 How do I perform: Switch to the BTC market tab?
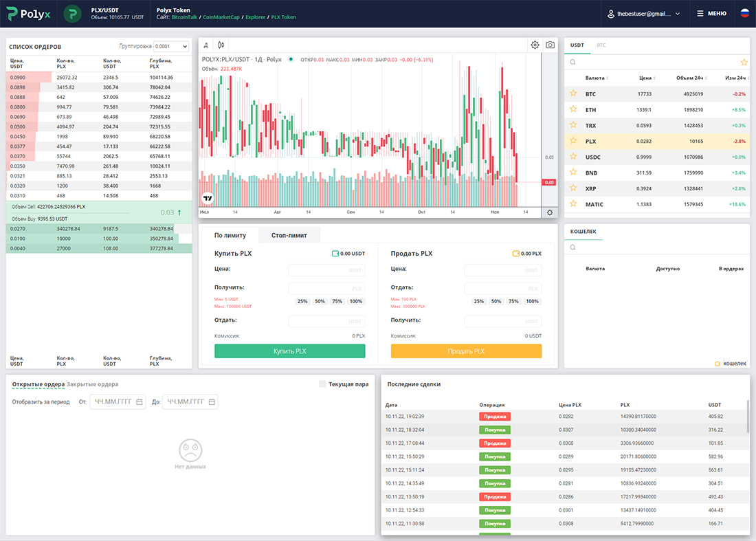point(602,45)
